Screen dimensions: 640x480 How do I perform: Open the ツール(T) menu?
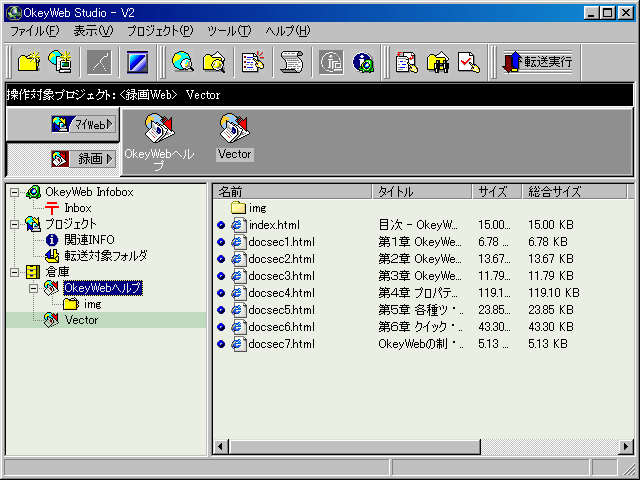pyautogui.click(x=229, y=31)
